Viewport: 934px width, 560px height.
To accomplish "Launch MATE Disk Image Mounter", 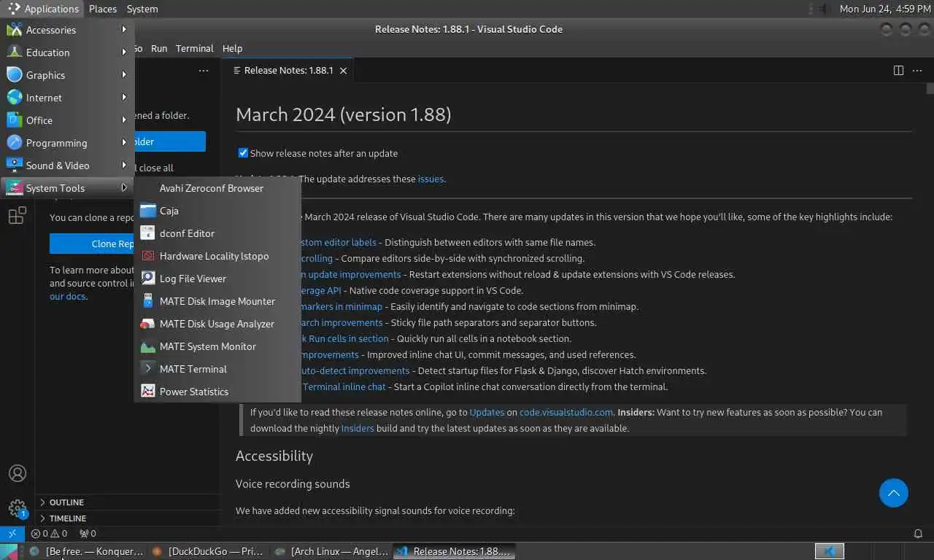I will coord(217,301).
